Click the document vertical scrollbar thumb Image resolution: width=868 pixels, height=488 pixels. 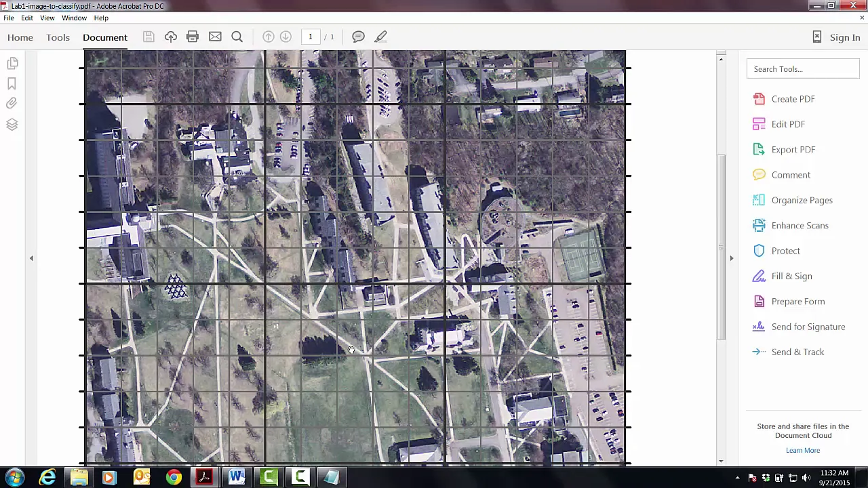pos(721,247)
